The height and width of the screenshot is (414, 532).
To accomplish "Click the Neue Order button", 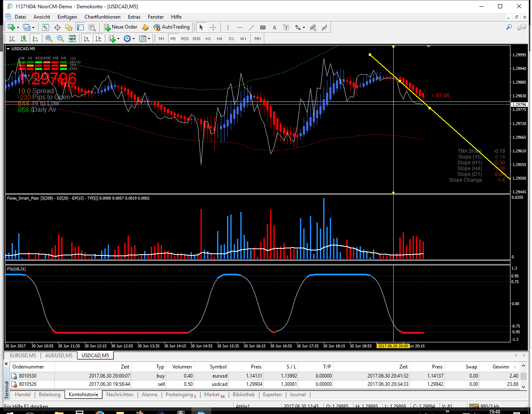I will tap(121, 27).
